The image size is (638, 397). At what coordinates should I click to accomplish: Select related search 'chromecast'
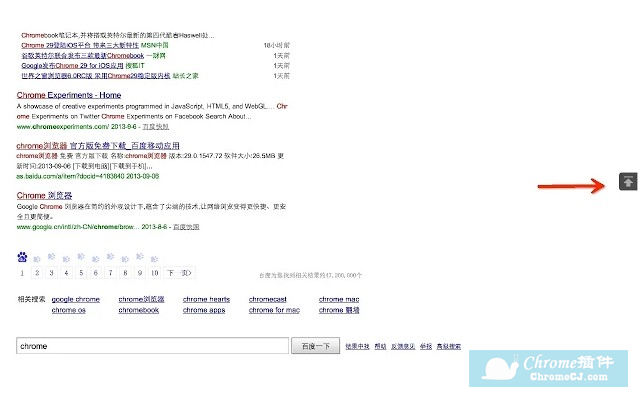268,299
